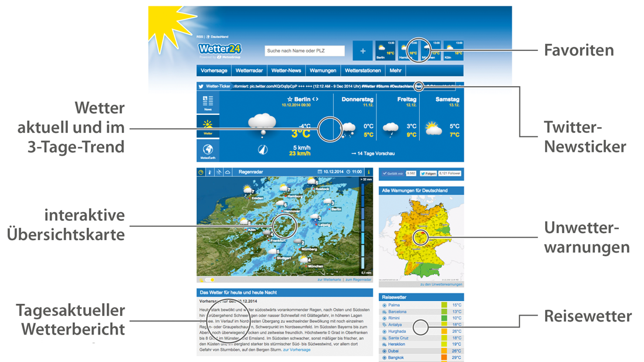Screen dimensions: 644x362
Task: Open the Warnungen menu
Action: 323,71
